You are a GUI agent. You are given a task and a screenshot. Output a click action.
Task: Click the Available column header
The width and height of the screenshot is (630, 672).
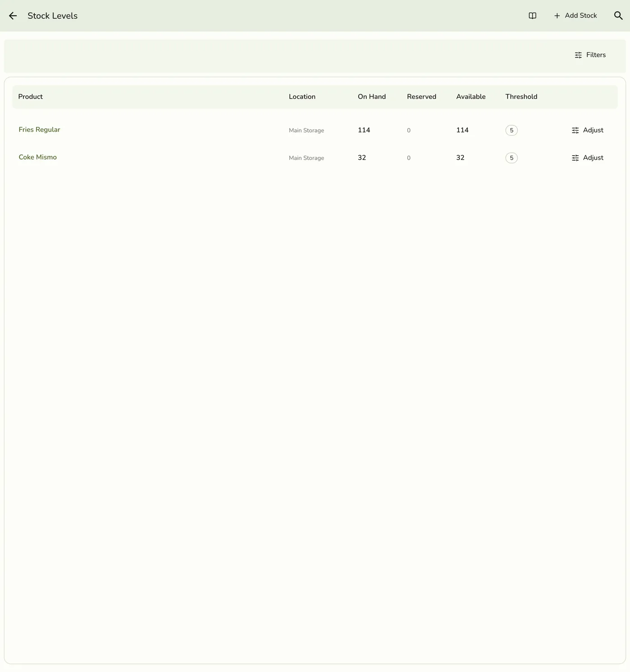[471, 97]
